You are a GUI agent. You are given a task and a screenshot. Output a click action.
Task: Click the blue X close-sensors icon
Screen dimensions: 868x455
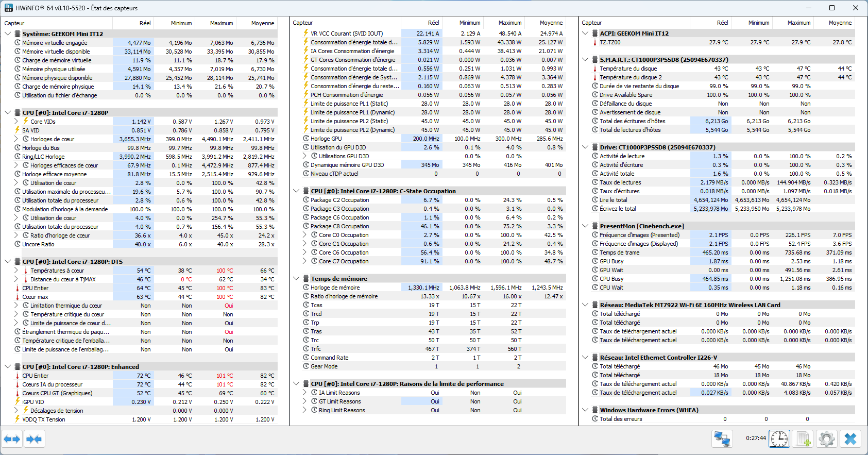(850, 439)
